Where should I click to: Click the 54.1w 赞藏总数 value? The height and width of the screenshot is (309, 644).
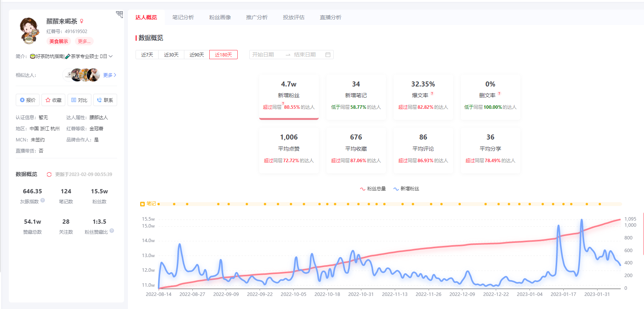point(33,222)
